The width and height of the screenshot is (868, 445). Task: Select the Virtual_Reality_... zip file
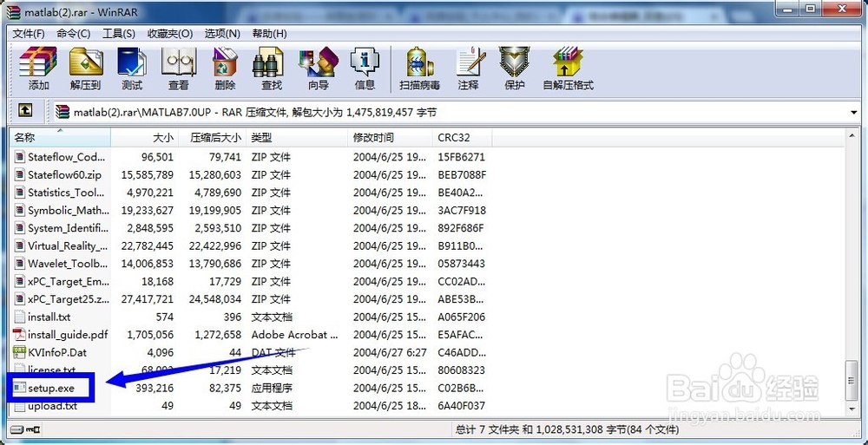coord(69,245)
